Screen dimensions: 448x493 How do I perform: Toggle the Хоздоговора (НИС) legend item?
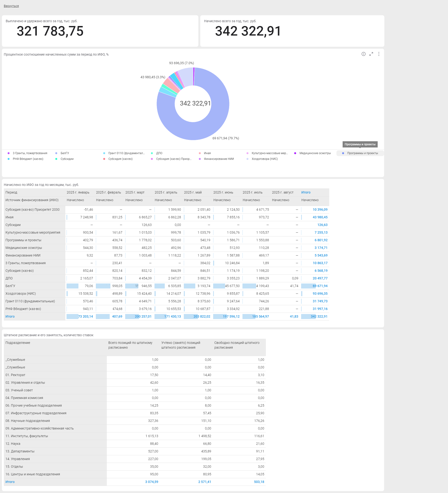264,159
